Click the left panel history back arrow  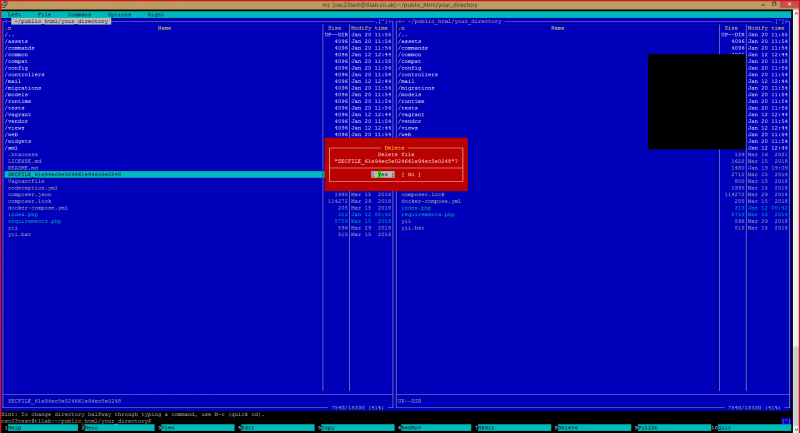(x=5, y=21)
